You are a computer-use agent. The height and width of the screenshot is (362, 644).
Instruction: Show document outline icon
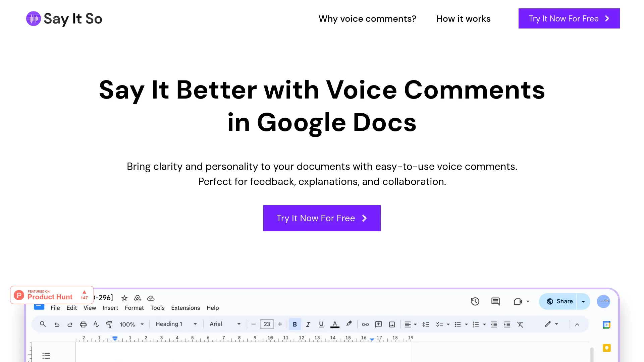tap(46, 356)
